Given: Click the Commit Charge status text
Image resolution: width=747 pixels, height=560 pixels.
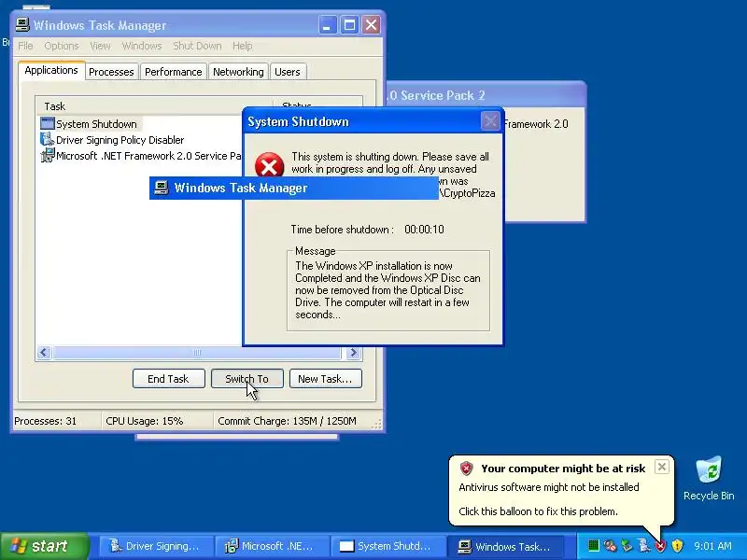Looking at the screenshot, I should tap(287, 421).
